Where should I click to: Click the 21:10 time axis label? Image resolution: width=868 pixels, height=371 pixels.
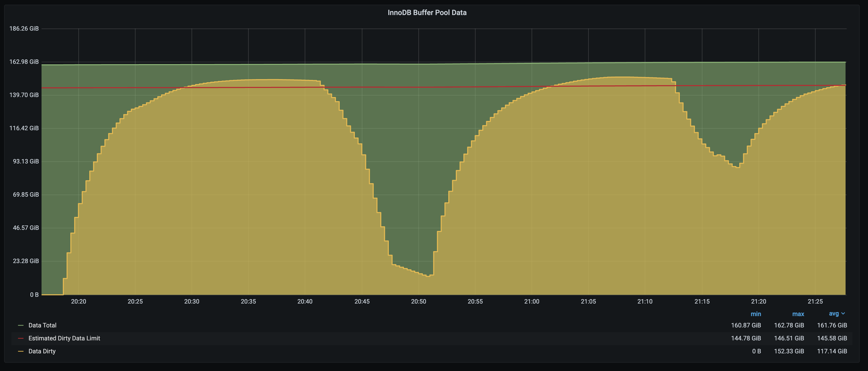point(645,301)
